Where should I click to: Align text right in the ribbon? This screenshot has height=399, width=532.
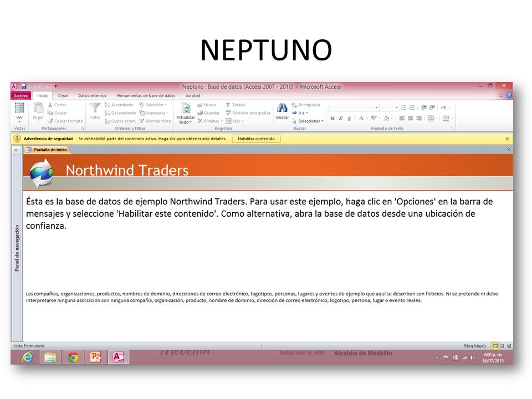419,118
